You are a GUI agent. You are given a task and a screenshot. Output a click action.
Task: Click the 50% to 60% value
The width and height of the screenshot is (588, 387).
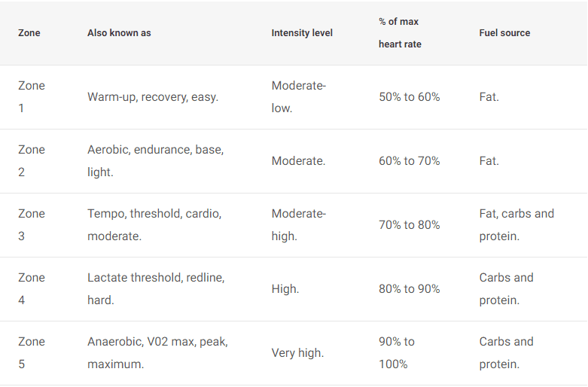click(x=409, y=97)
